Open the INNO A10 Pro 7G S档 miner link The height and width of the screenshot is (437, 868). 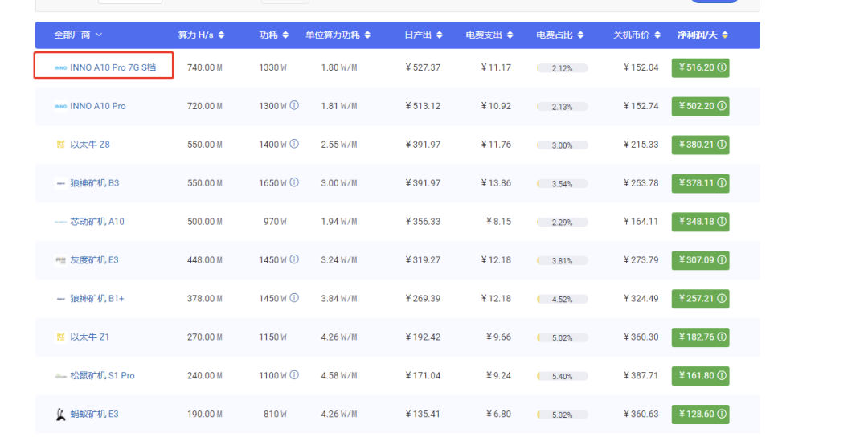coord(113,67)
